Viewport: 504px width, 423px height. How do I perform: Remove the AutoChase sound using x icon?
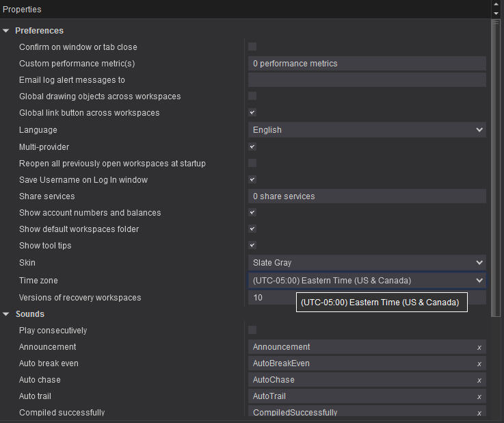479,381
